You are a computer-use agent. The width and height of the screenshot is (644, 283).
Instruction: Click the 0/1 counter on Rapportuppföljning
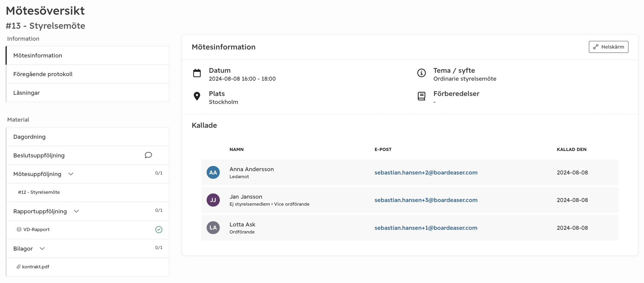[159, 210]
